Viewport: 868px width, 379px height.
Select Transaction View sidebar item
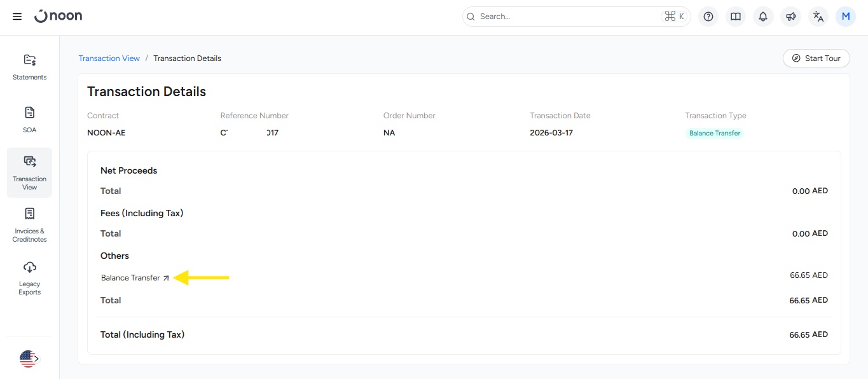[29, 173]
